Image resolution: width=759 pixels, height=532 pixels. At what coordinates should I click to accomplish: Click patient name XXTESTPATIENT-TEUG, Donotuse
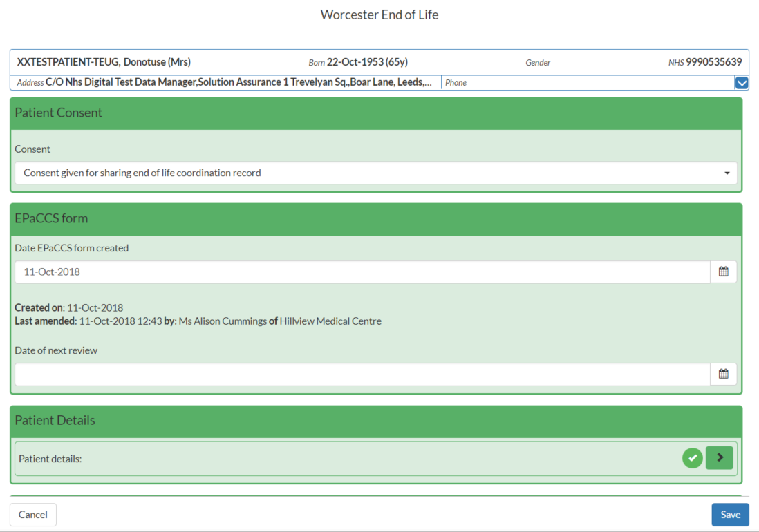(104, 62)
